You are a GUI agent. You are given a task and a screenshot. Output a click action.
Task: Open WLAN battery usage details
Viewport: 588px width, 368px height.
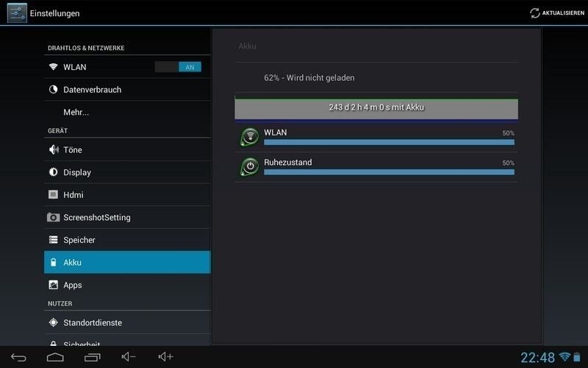pyautogui.click(x=376, y=138)
